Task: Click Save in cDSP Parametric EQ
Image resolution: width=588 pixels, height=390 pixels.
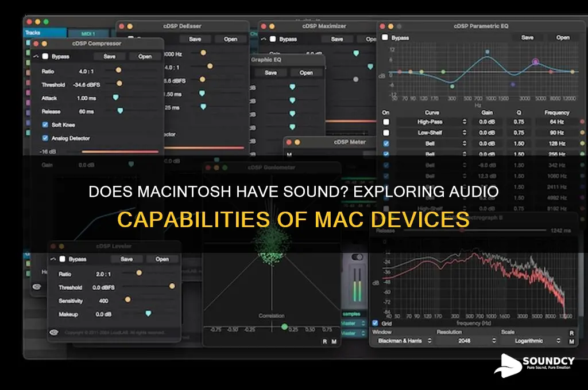Action: (527, 37)
